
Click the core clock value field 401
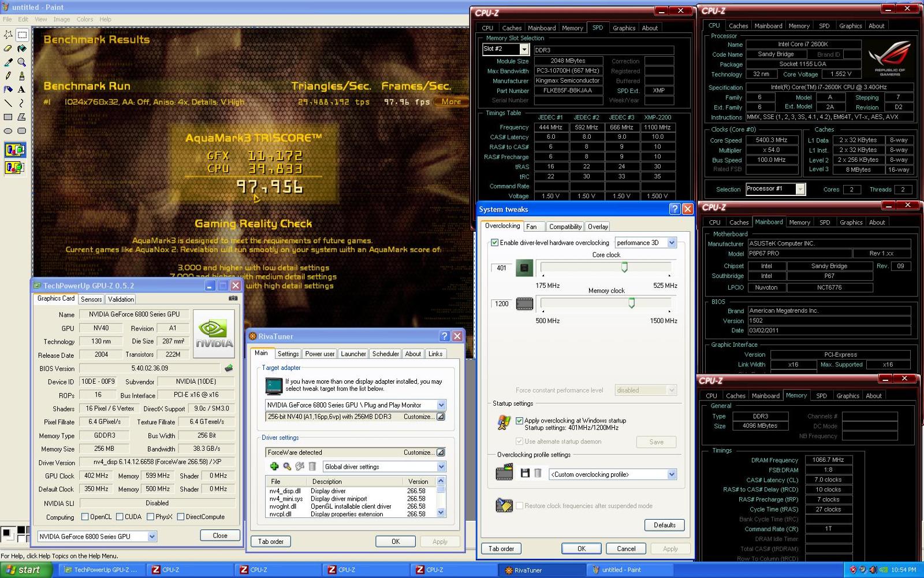(501, 268)
